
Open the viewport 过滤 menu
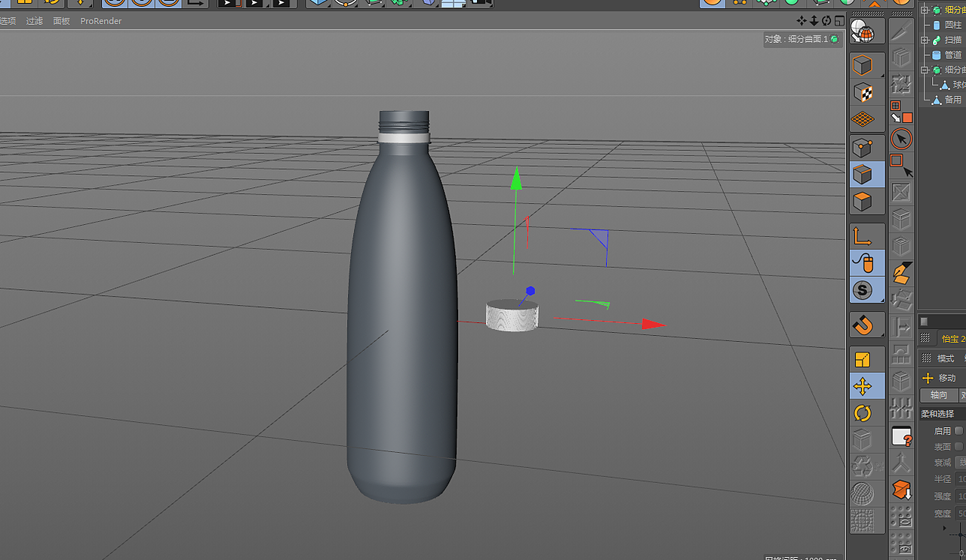35,21
